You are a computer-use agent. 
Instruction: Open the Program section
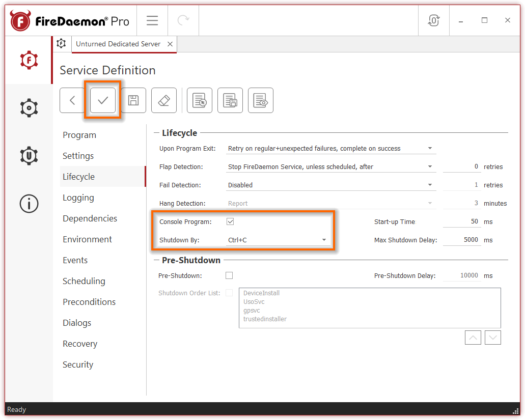pos(103,135)
